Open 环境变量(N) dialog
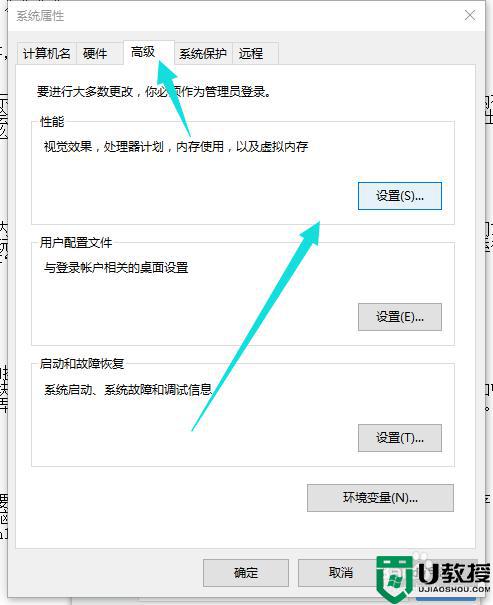Screen dimensions: 493x605 tap(380, 498)
